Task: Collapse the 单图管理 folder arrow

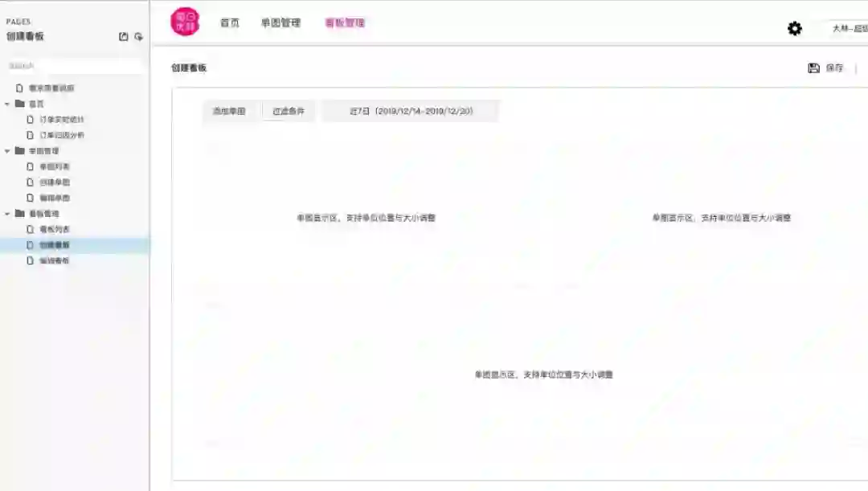Action: coord(7,151)
